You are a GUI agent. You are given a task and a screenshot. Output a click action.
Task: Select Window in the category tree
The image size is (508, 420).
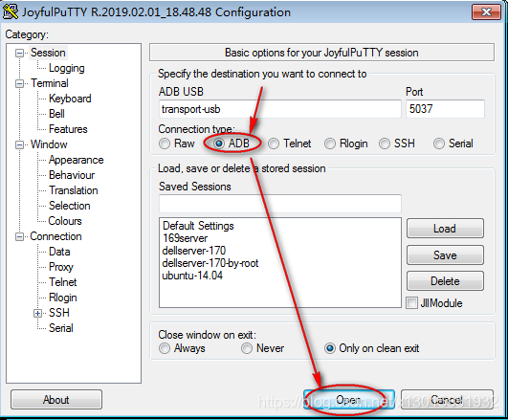pos(49,144)
